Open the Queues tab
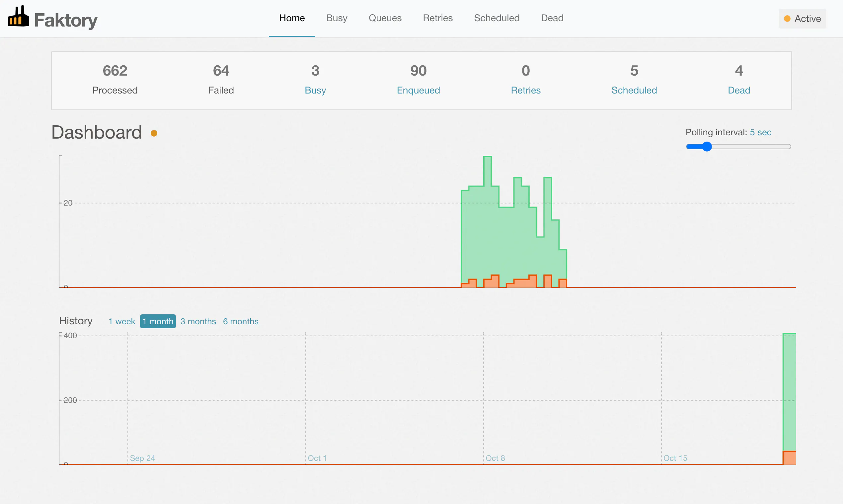 (x=385, y=18)
